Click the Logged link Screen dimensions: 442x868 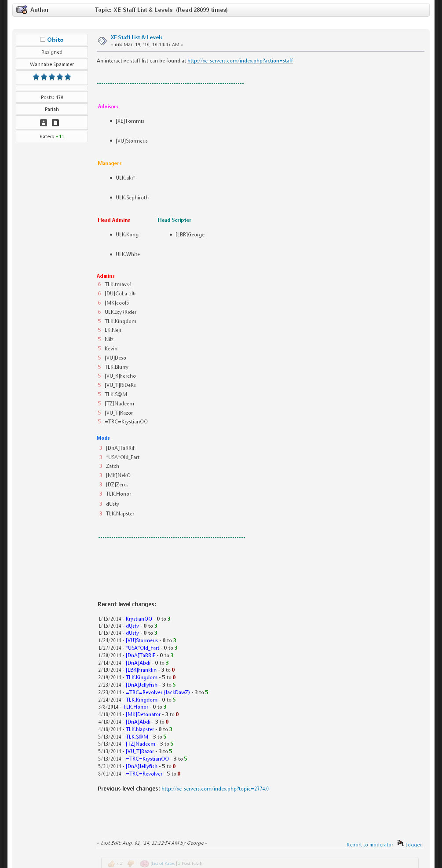click(414, 845)
